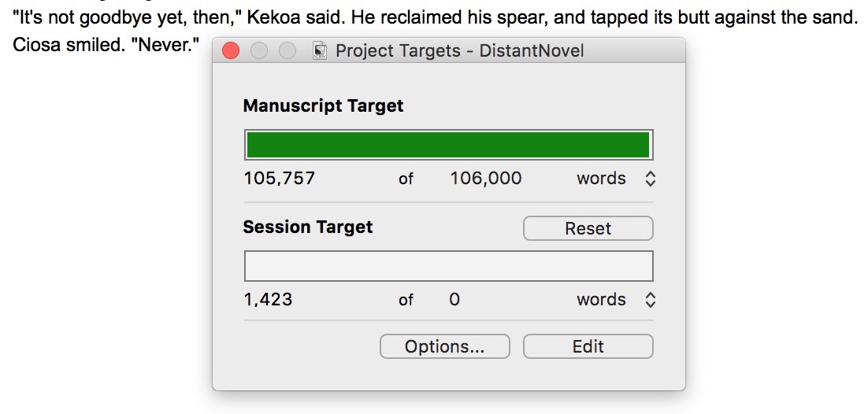The height and width of the screenshot is (414, 868).
Task: Click the disabled zoom button in title bar
Action: tap(287, 51)
